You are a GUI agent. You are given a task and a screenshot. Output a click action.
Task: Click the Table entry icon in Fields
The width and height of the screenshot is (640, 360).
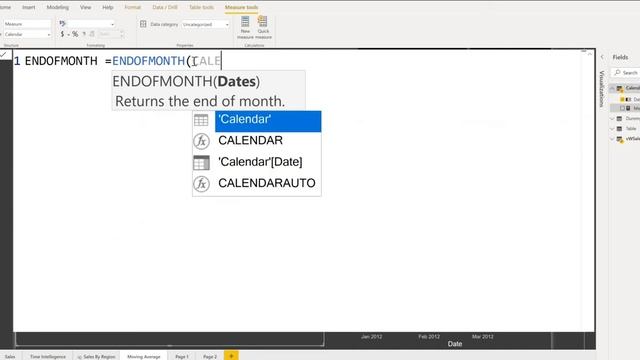[620, 129]
